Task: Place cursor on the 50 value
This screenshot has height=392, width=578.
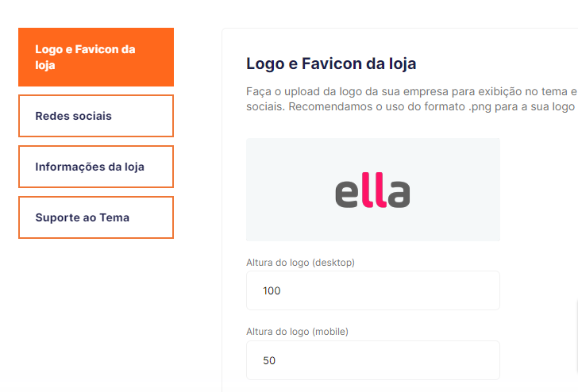Action: (x=269, y=361)
